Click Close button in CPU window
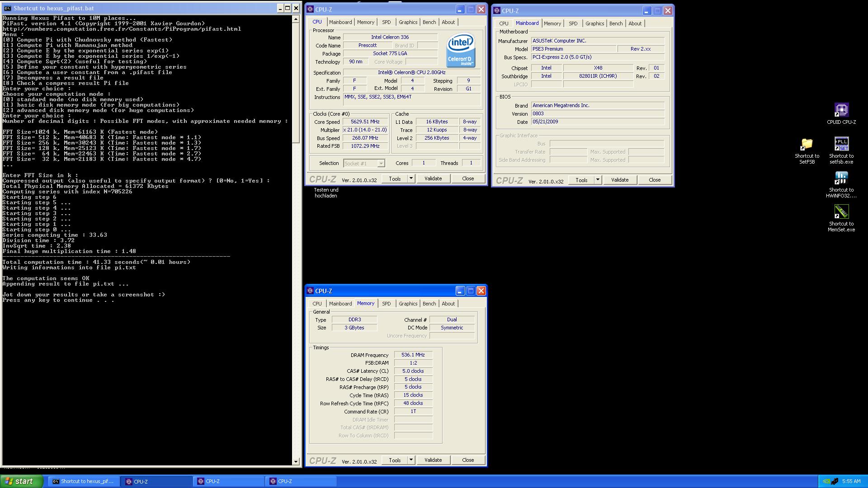The height and width of the screenshot is (488, 868). tap(468, 178)
